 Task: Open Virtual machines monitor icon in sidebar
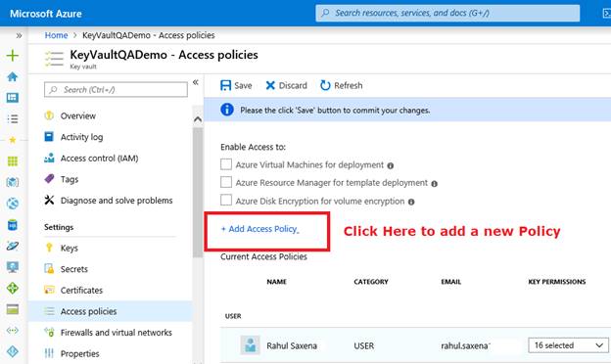pos(13,267)
